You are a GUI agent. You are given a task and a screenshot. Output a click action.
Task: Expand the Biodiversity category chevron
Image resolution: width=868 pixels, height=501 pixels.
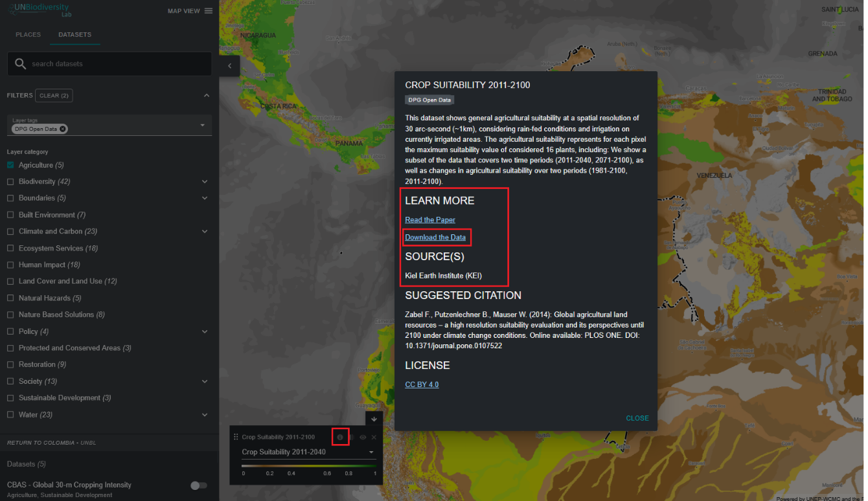coord(205,182)
